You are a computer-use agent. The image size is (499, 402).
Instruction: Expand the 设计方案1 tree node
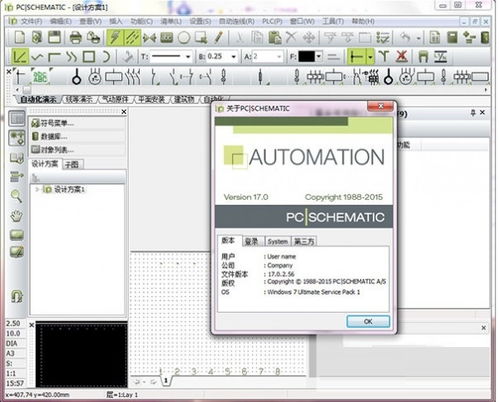tap(37, 189)
